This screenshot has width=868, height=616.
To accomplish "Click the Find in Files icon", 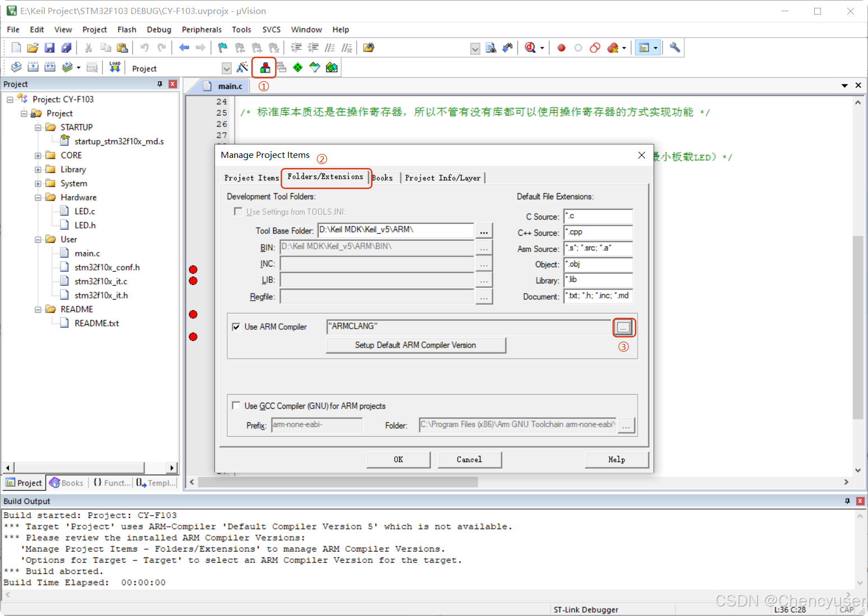I will click(x=368, y=48).
